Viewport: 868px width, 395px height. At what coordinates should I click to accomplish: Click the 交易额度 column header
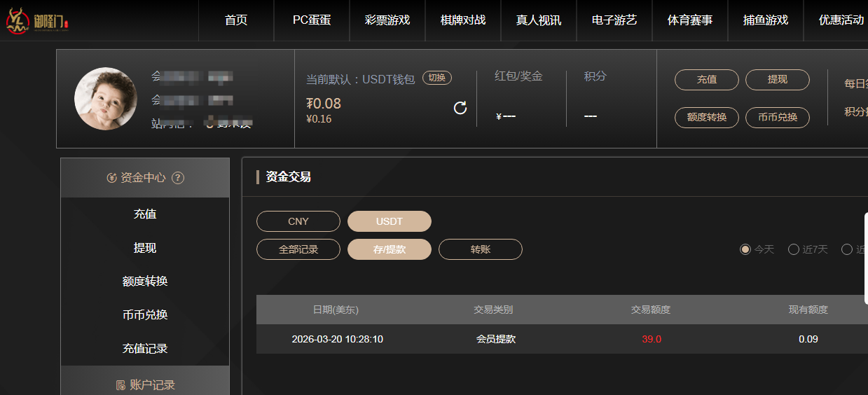651,310
